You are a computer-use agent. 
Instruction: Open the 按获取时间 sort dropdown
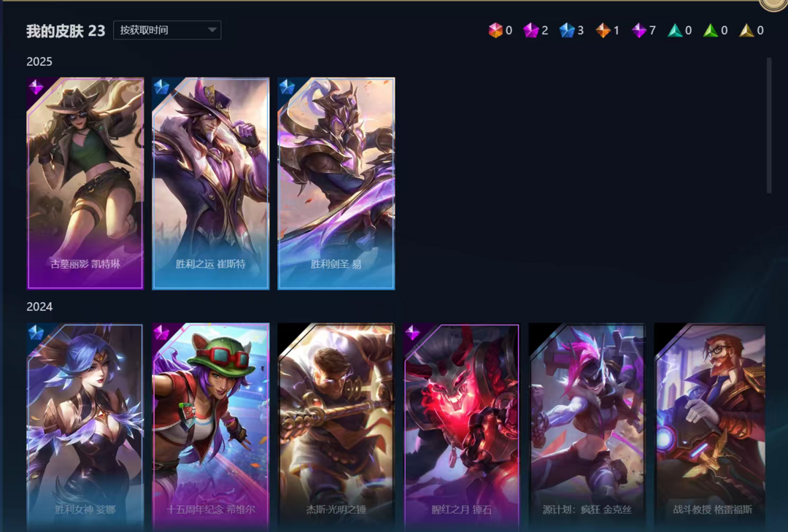[167, 30]
